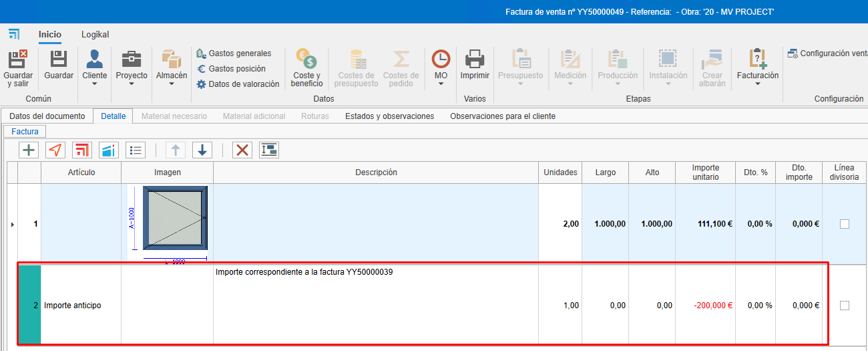Open Datos del documento tab
Screen dimensions: 868x351
(47, 116)
